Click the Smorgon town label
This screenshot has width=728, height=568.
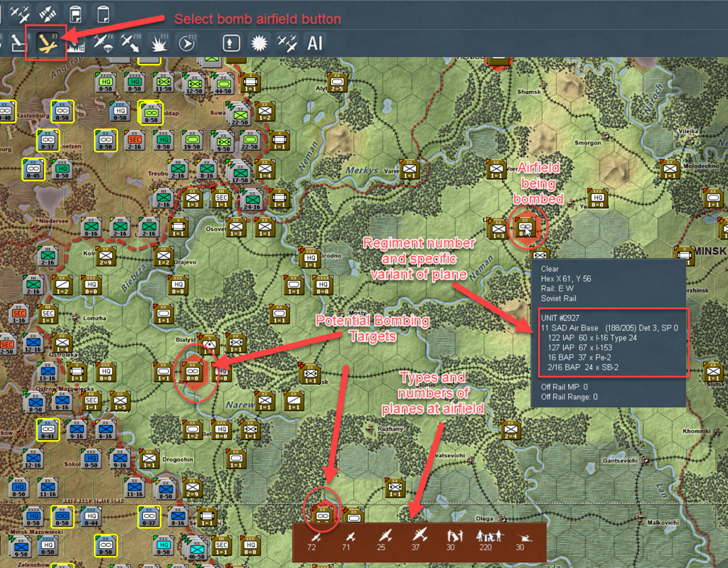587,143
